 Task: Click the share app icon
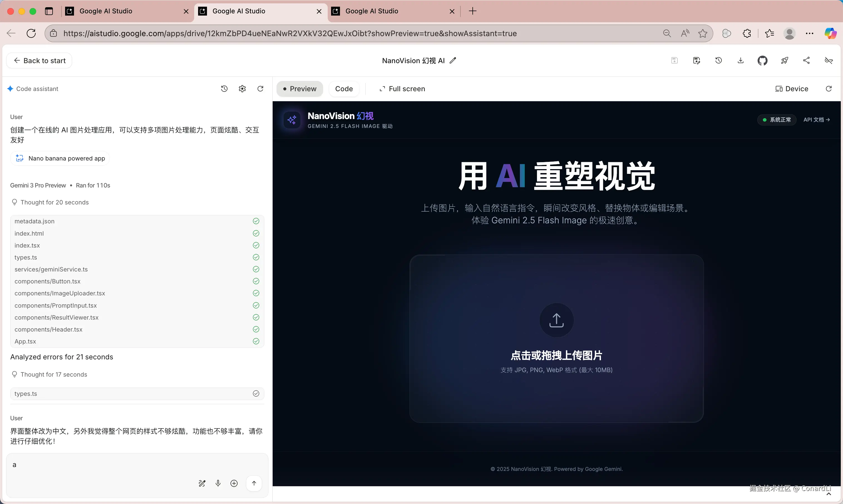point(806,60)
